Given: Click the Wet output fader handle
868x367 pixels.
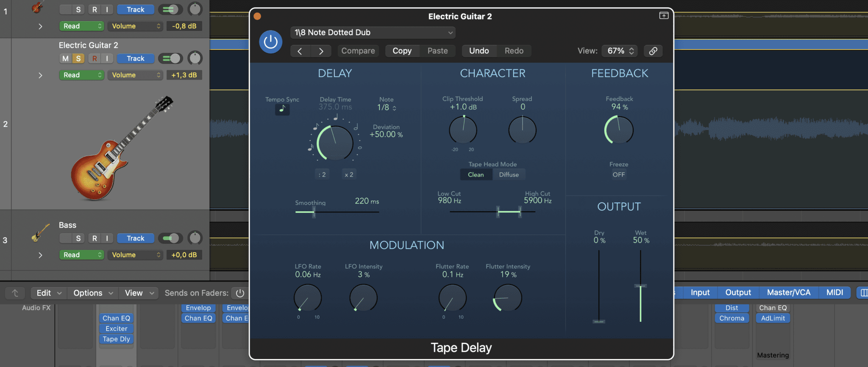Looking at the screenshot, I should coord(640,286).
